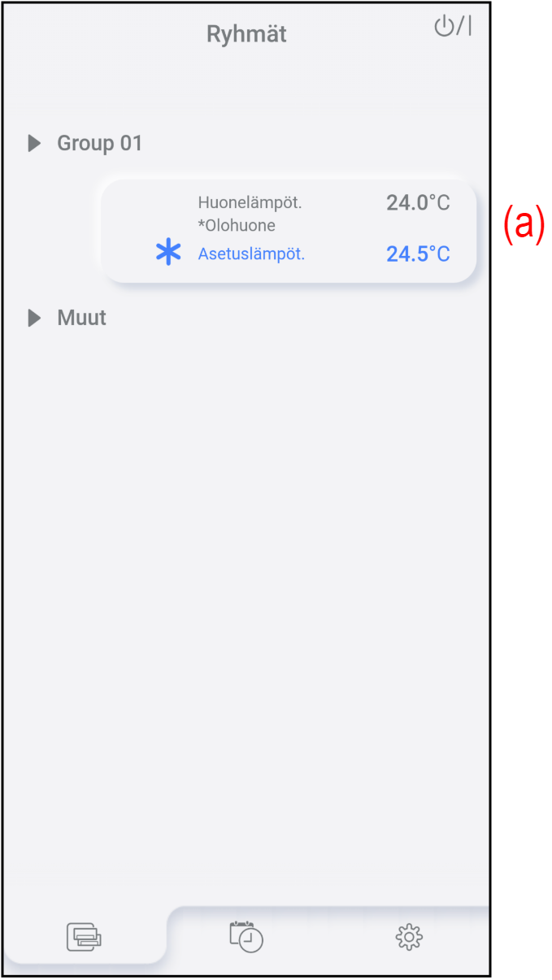
Task: Click the Ryhmät page title
Action: [246, 34]
